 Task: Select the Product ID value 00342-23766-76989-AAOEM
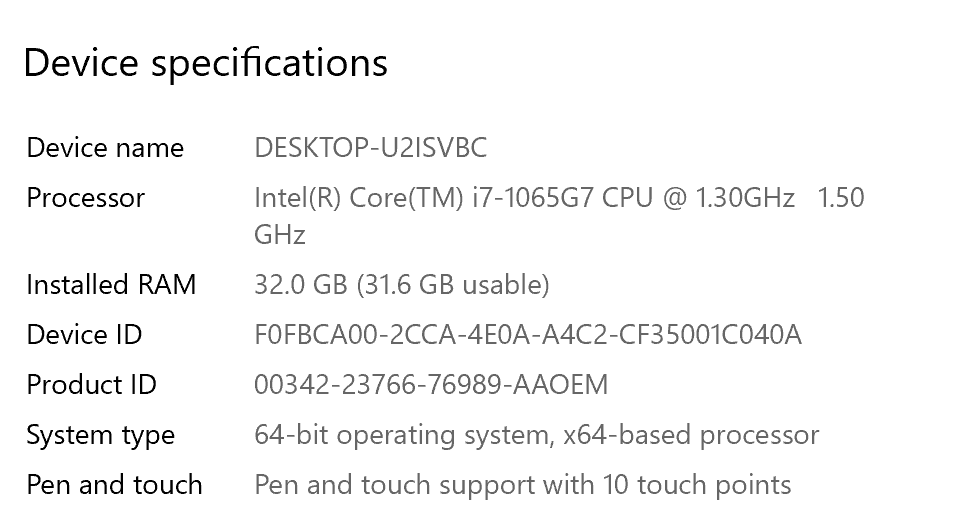(431, 385)
